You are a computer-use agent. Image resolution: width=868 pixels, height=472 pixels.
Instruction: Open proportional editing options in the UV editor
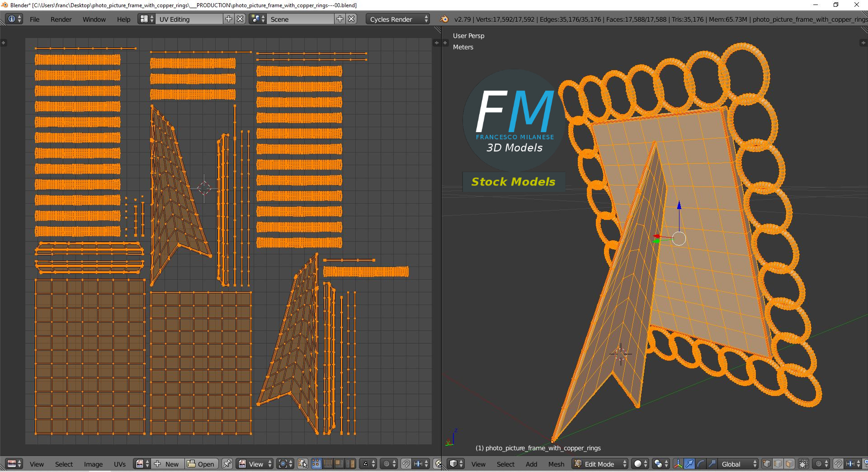click(389, 464)
